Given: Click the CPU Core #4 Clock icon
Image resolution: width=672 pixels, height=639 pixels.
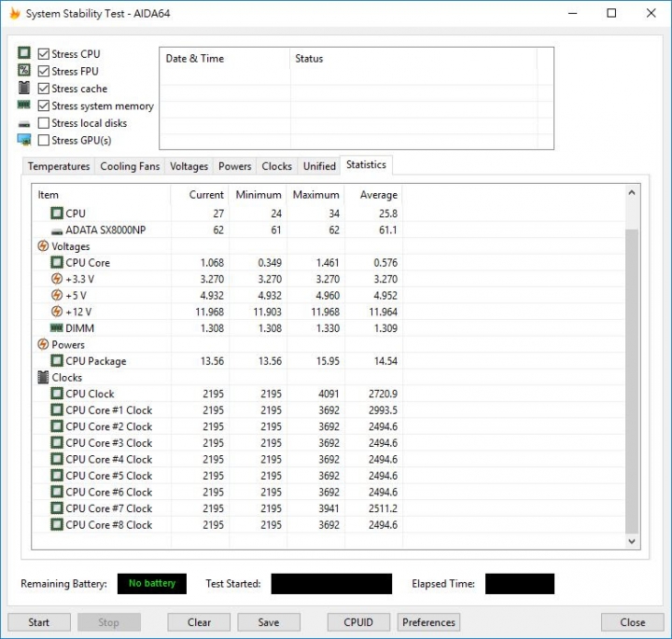Looking at the screenshot, I should click(57, 459).
